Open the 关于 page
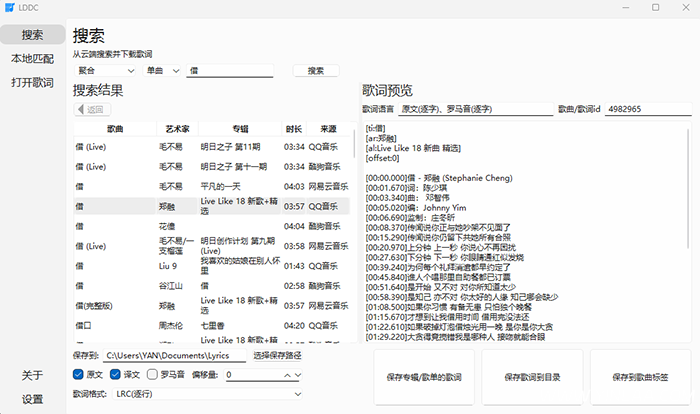700x414 pixels. tap(33, 375)
